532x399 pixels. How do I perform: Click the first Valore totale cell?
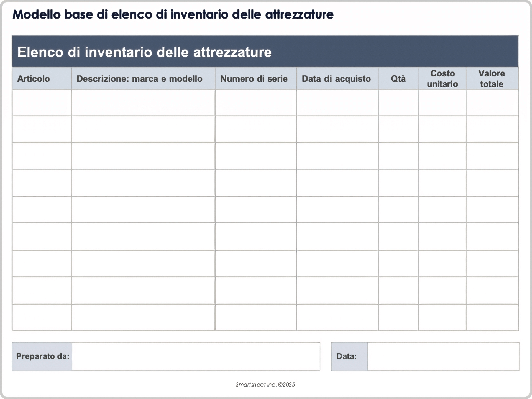(x=492, y=103)
